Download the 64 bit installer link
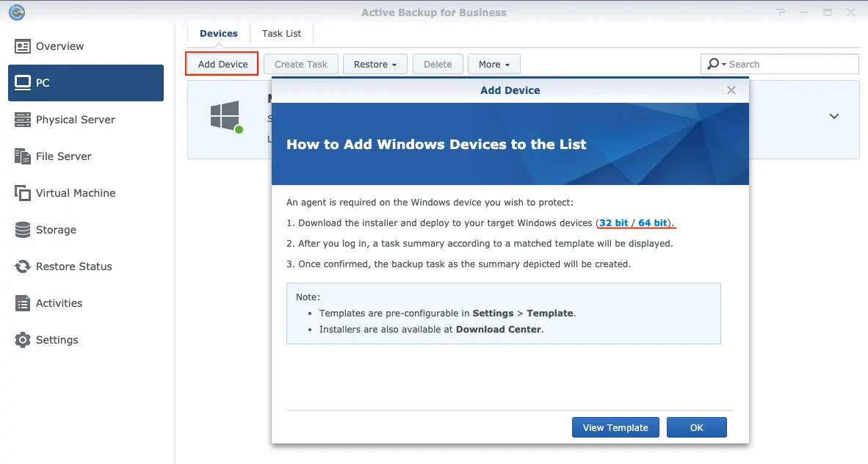This screenshot has width=868, height=464. pos(653,223)
